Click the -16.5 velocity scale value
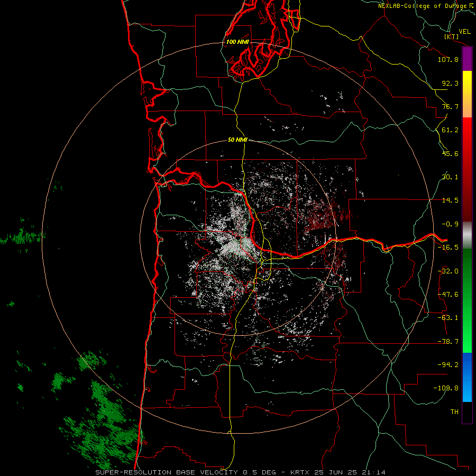The image size is (476, 476). [x=448, y=248]
